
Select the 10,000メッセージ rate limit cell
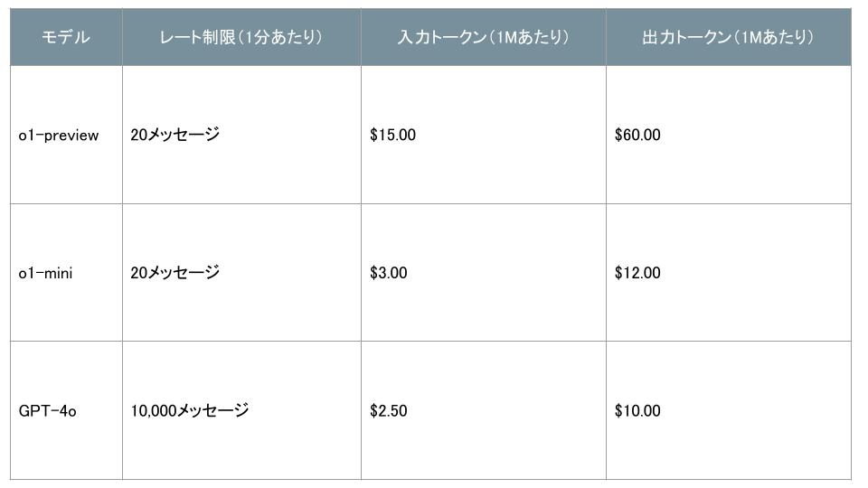pyautogui.click(x=189, y=411)
